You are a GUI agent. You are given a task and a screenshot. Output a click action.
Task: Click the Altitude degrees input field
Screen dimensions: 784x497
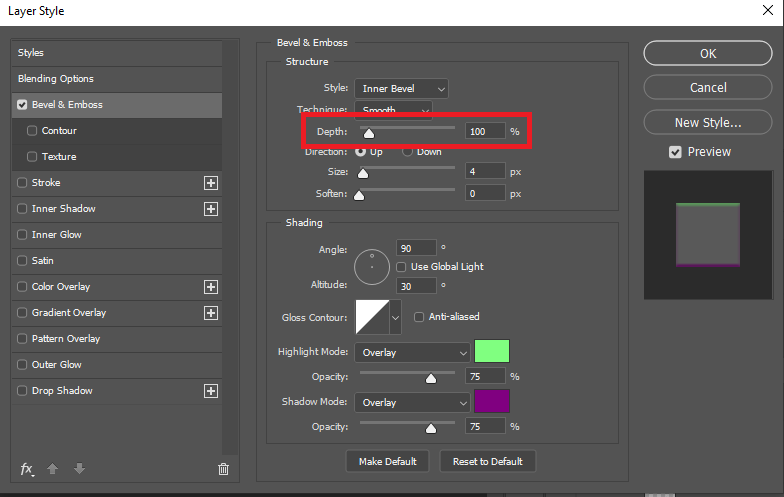pyautogui.click(x=416, y=286)
